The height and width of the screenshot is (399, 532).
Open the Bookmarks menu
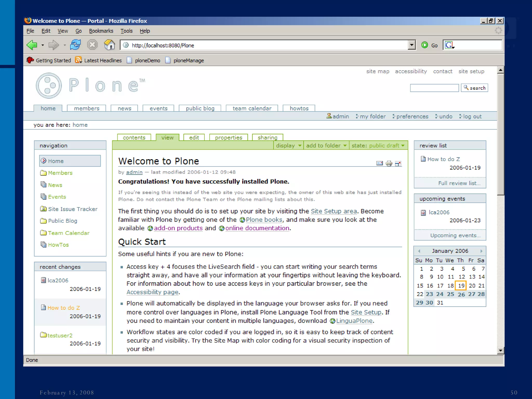click(x=101, y=31)
